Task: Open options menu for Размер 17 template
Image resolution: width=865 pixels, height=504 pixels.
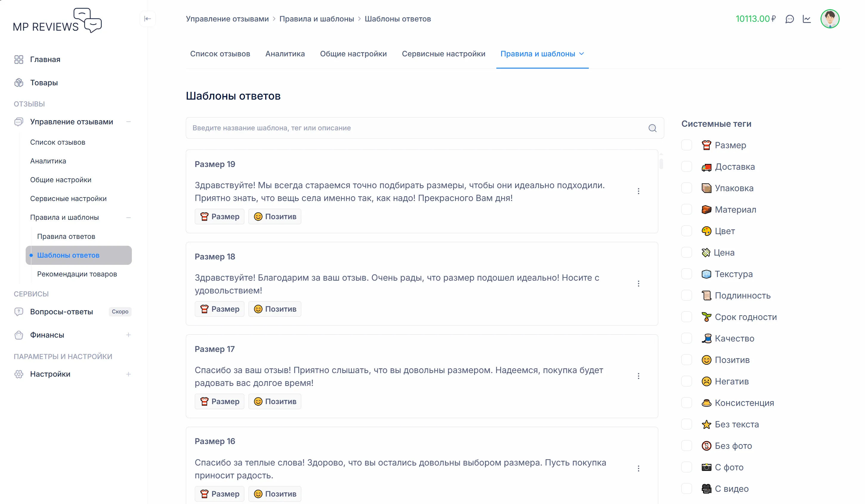Action: point(639,376)
